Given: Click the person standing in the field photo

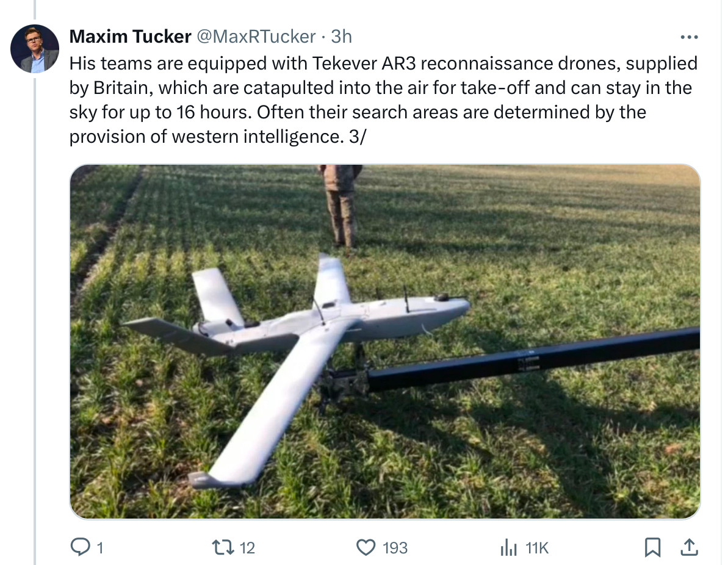Looking at the screenshot, I should pos(341,204).
